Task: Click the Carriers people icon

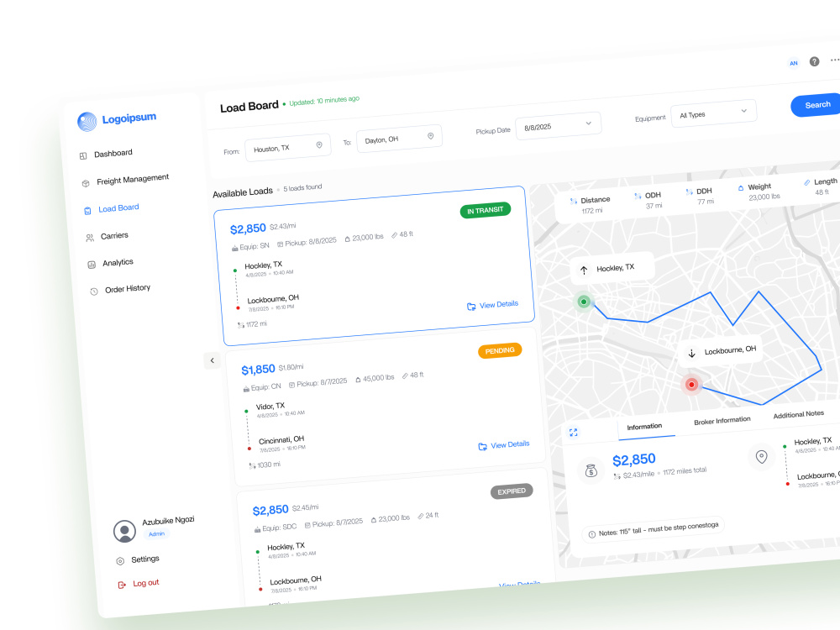Action: (x=90, y=238)
